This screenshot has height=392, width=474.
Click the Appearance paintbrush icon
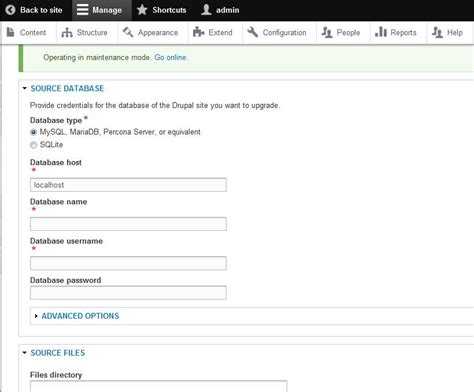pos(128,32)
